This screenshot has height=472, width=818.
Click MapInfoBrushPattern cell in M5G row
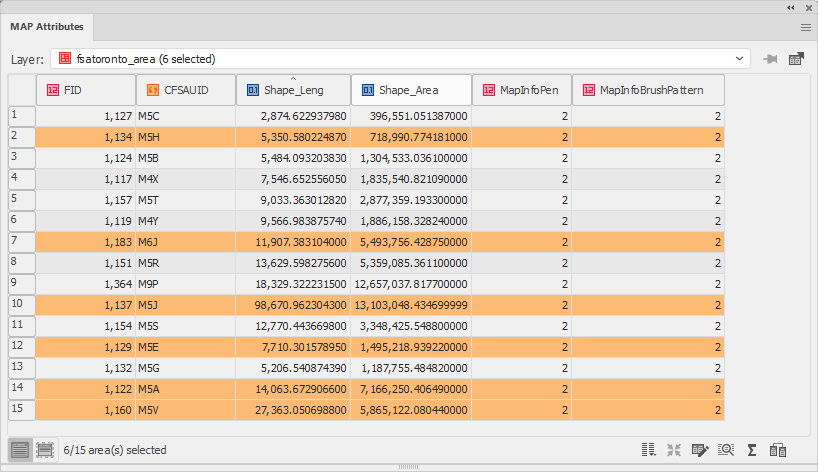(648, 368)
